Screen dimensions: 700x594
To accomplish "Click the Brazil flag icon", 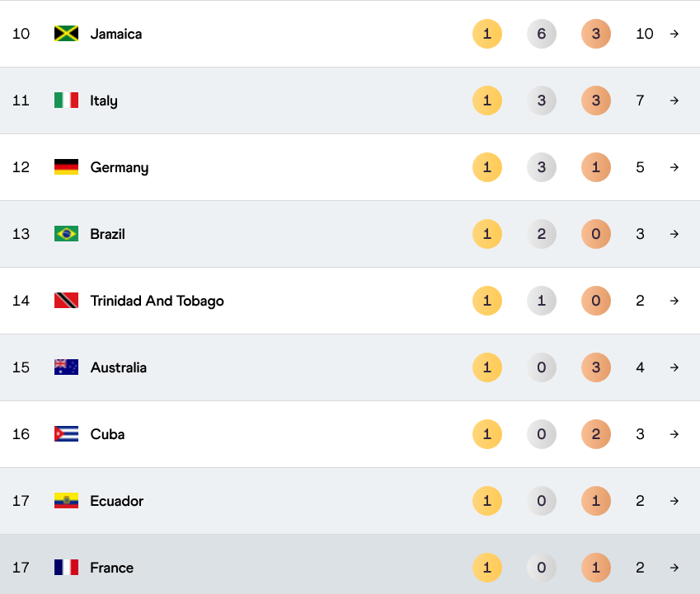I will (66, 234).
